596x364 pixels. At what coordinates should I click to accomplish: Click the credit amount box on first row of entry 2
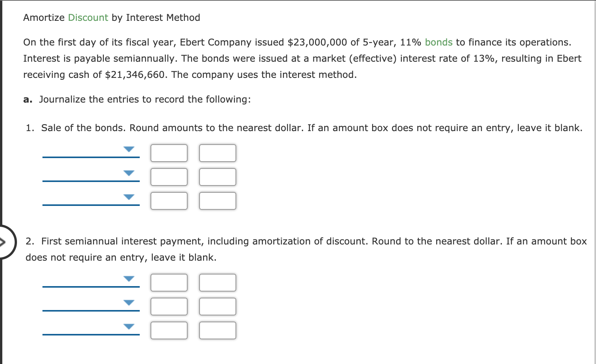217,282
